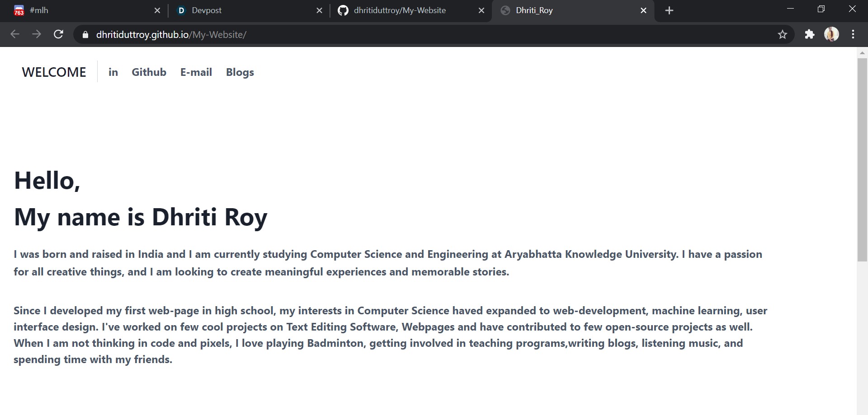Close the Devpost tab
Viewport: 868px width, 415px height.
[319, 10]
